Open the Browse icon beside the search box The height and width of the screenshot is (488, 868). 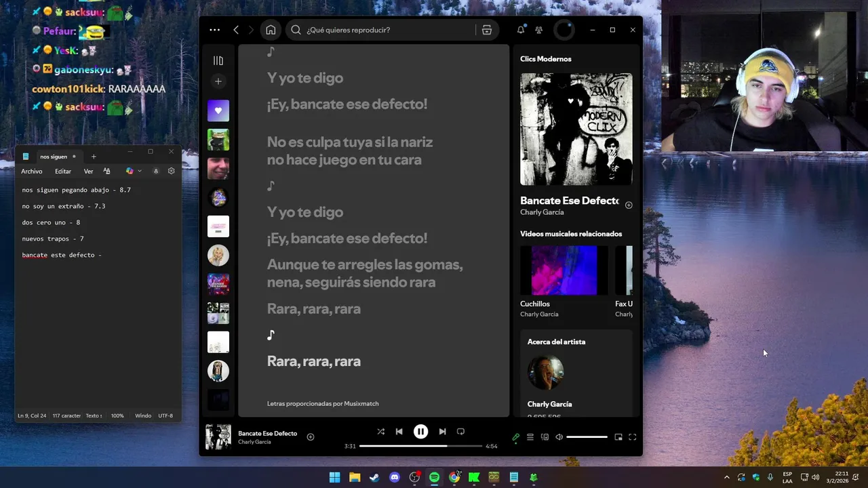coord(487,30)
